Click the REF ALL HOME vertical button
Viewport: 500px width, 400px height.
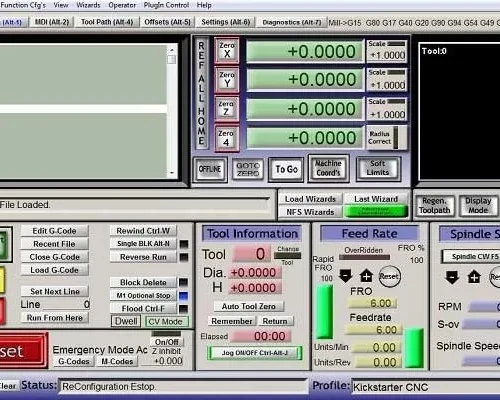point(201,93)
